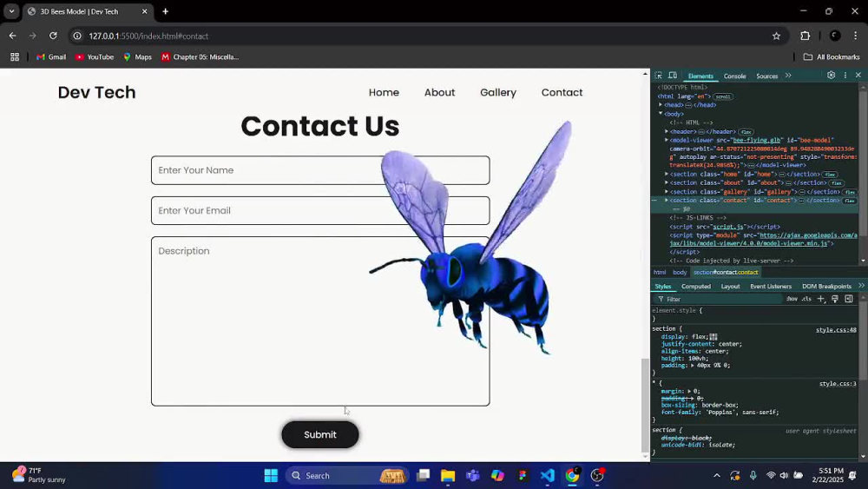Open a new browser tab
Image resolution: width=868 pixels, height=489 pixels.
165,11
